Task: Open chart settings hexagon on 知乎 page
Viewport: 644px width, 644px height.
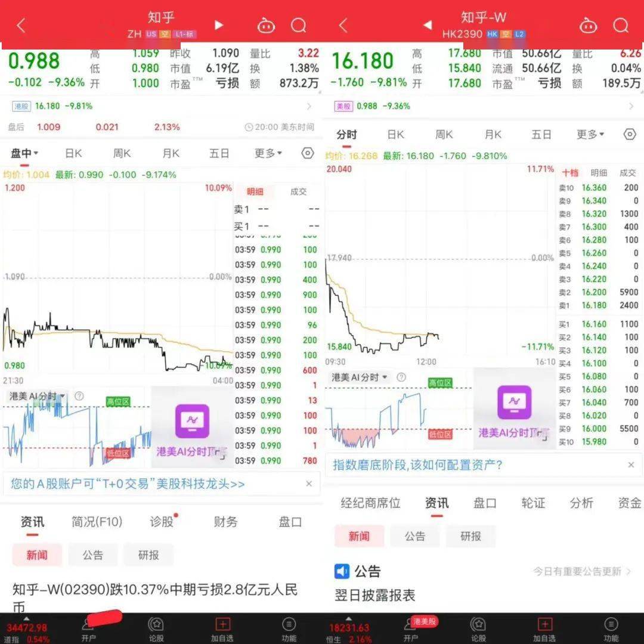Action: [x=307, y=153]
